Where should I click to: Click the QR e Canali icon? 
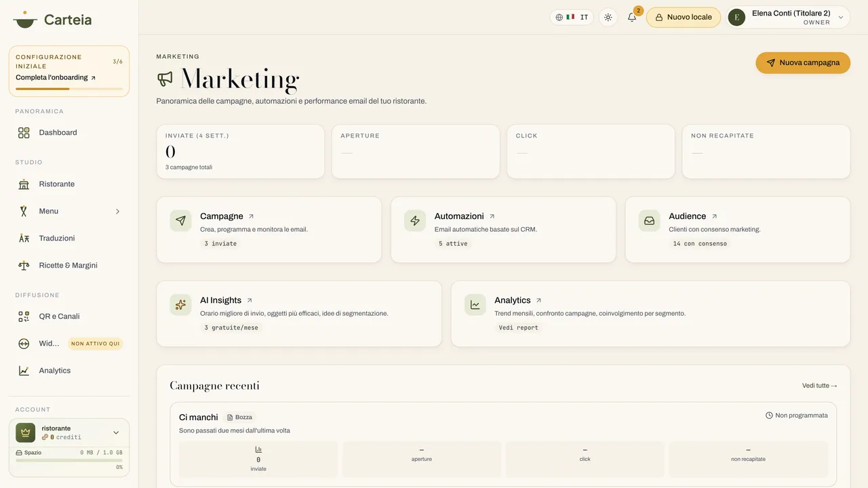point(24,317)
